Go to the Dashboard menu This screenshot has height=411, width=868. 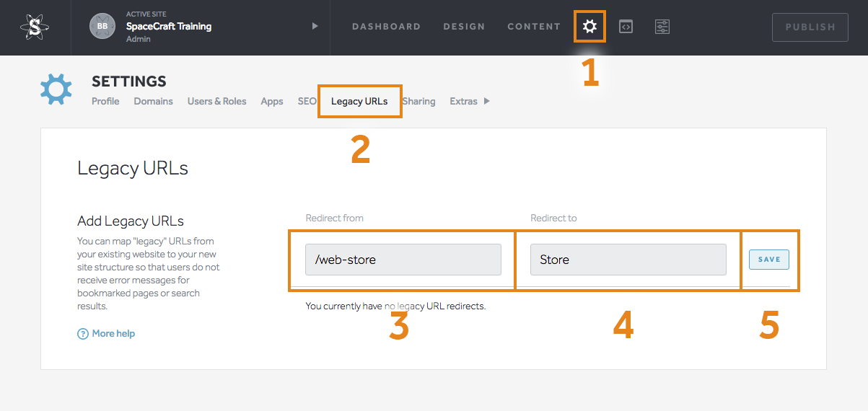coord(386,27)
